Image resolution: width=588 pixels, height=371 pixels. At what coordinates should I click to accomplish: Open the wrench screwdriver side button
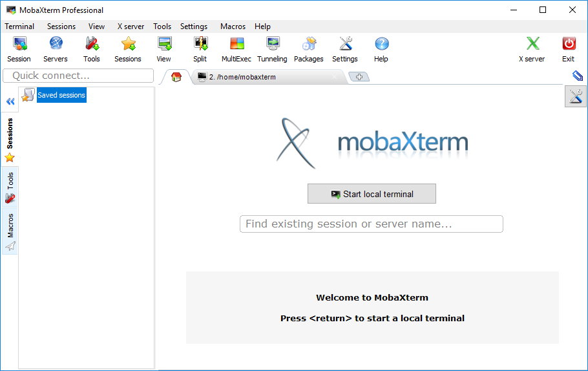[x=576, y=96]
